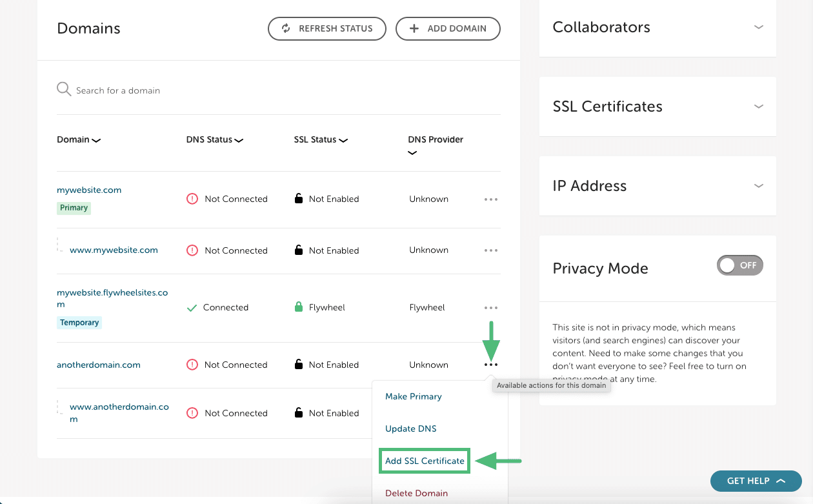Viewport: 813px width, 504px height.
Task: Sort by the Domain column dropdown arrow
Action: 95,139
